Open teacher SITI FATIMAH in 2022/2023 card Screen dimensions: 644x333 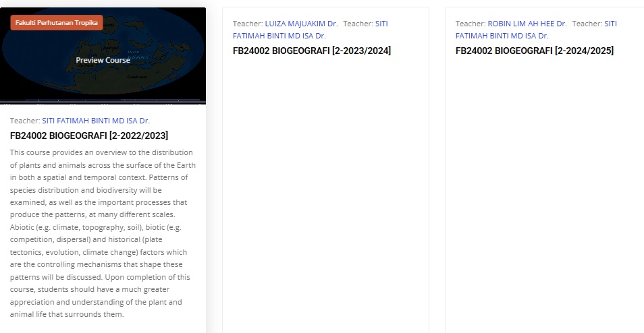tap(95, 121)
